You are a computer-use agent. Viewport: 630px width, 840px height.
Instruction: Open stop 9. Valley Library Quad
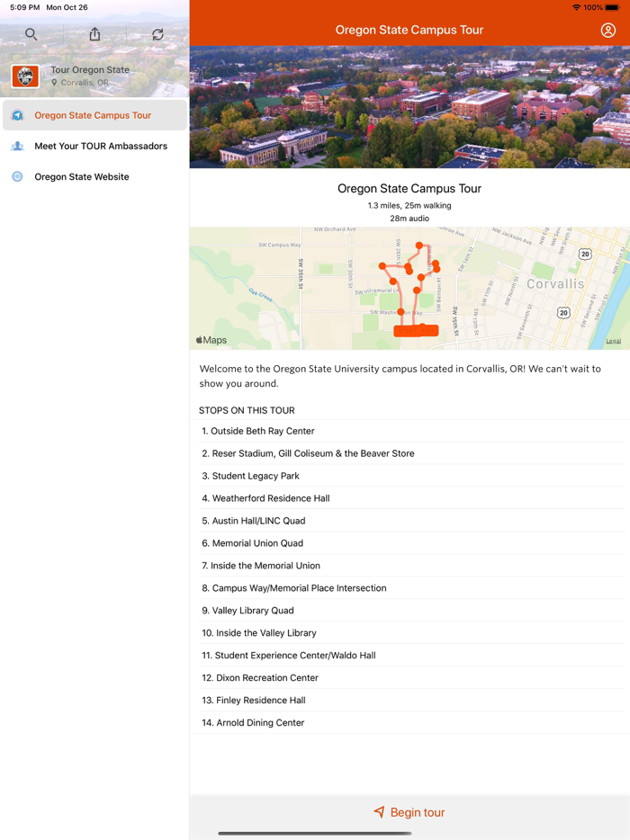pyautogui.click(x=412, y=611)
